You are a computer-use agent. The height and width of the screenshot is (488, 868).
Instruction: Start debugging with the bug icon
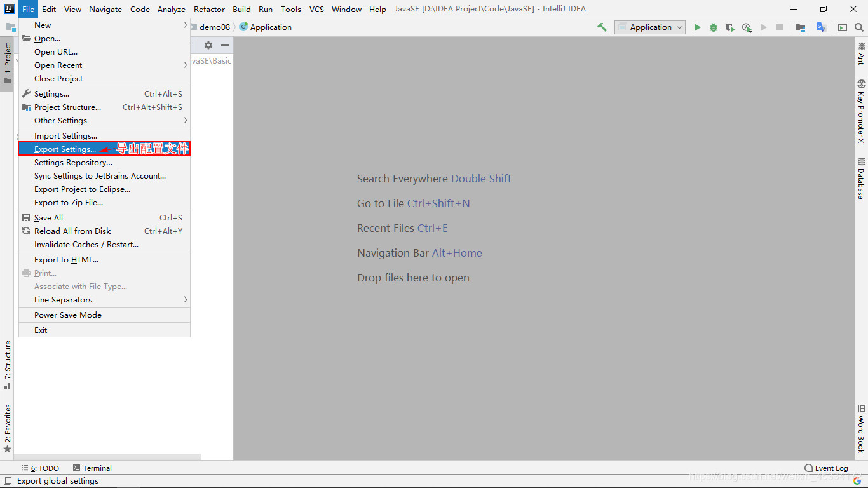714,27
